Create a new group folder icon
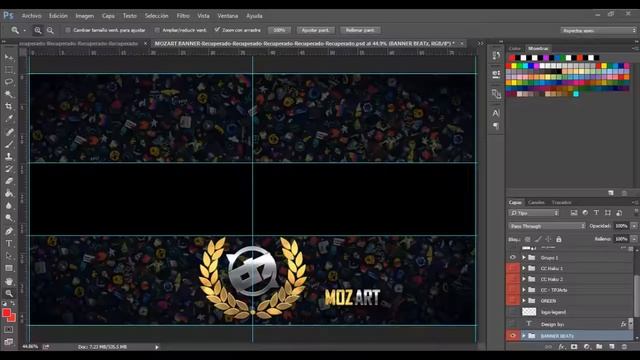640x360 pixels. [599, 347]
